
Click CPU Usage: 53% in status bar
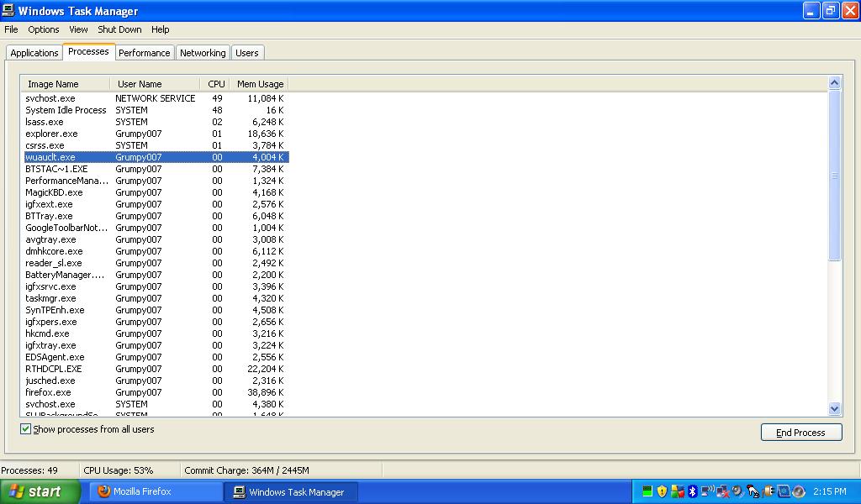coord(118,470)
